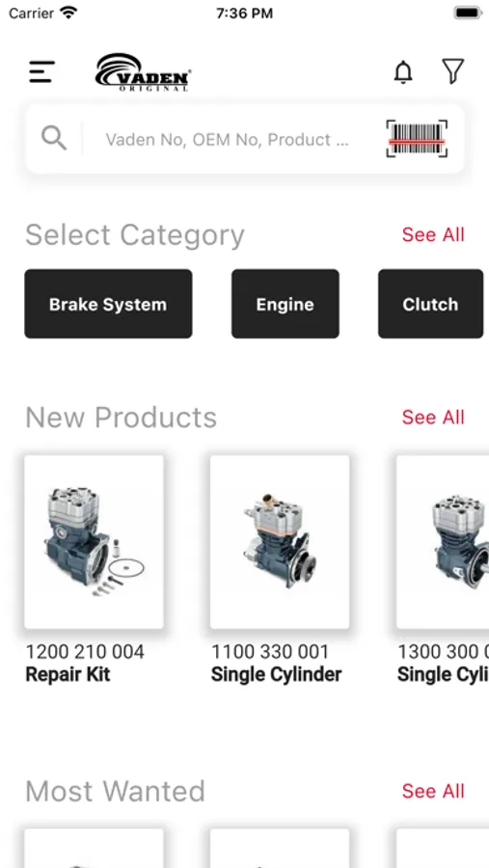Open the hamburger menu
Screen dimensions: 489x868
pyautogui.click(x=41, y=72)
